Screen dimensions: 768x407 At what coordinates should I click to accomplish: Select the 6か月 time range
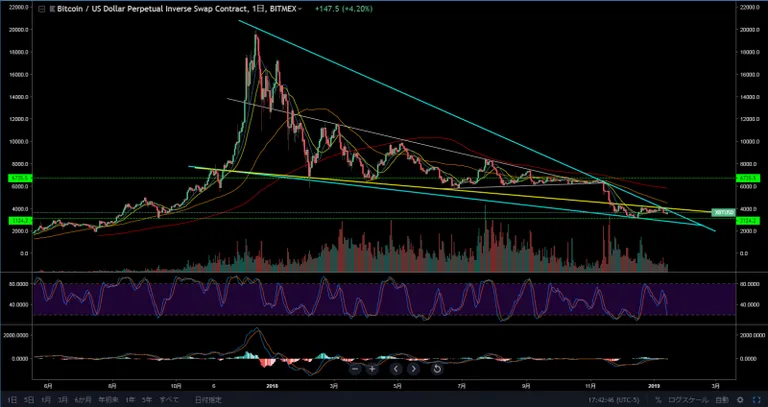pyautogui.click(x=82, y=400)
